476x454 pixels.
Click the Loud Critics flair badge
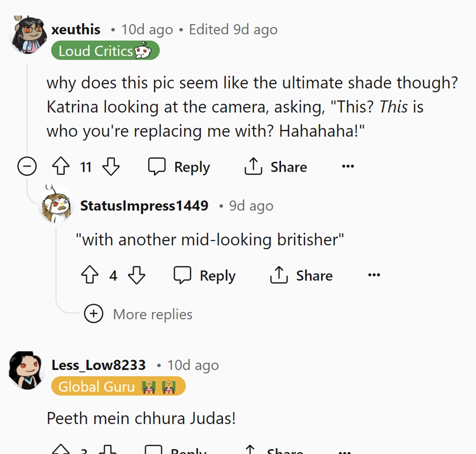pos(105,51)
